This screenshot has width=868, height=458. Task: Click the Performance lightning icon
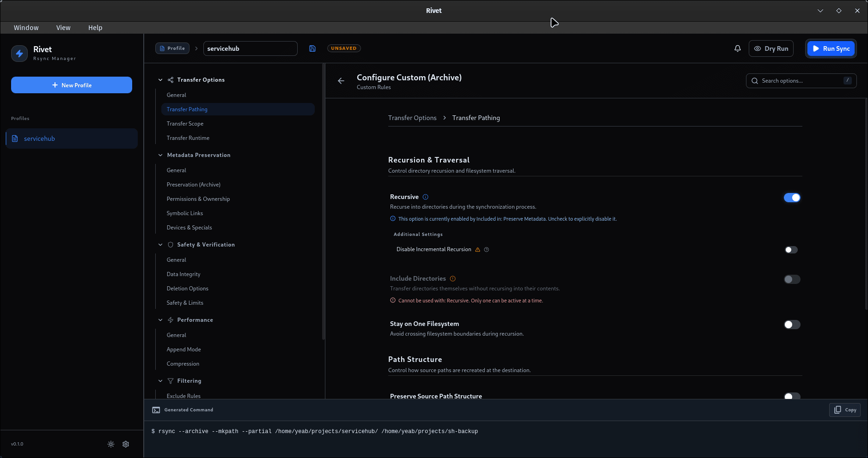point(171,320)
